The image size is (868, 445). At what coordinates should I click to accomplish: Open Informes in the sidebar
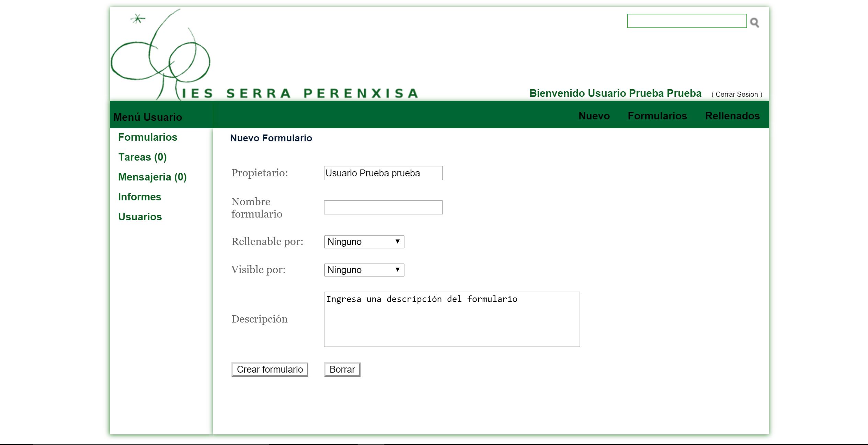coord(140,197)
